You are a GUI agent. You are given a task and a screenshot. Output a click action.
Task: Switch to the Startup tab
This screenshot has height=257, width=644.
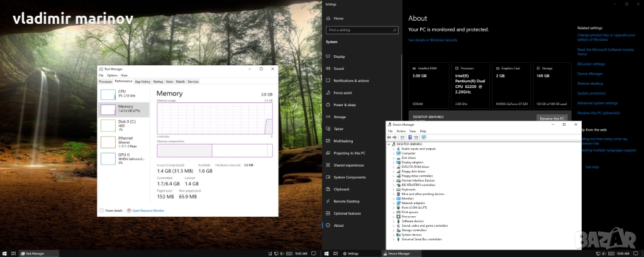tap(158, 82)
